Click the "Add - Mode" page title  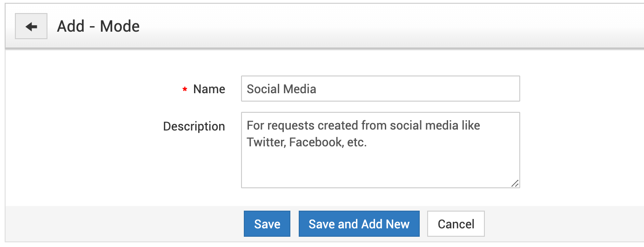point(98,27)
